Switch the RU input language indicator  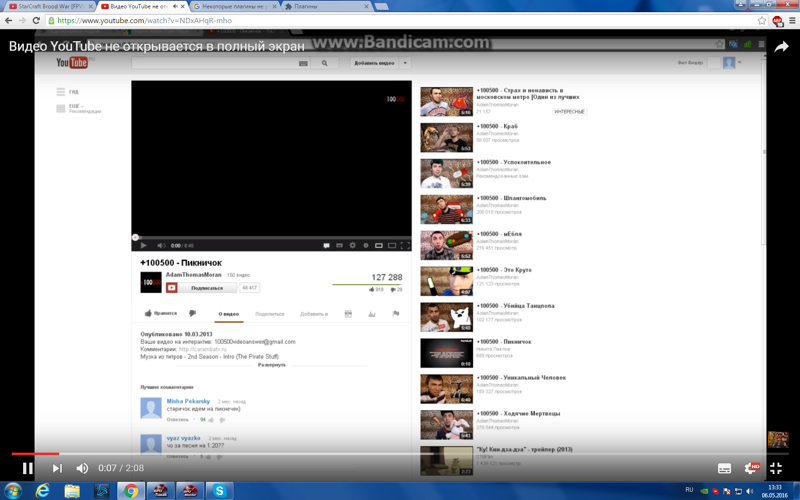click(689, 490)
